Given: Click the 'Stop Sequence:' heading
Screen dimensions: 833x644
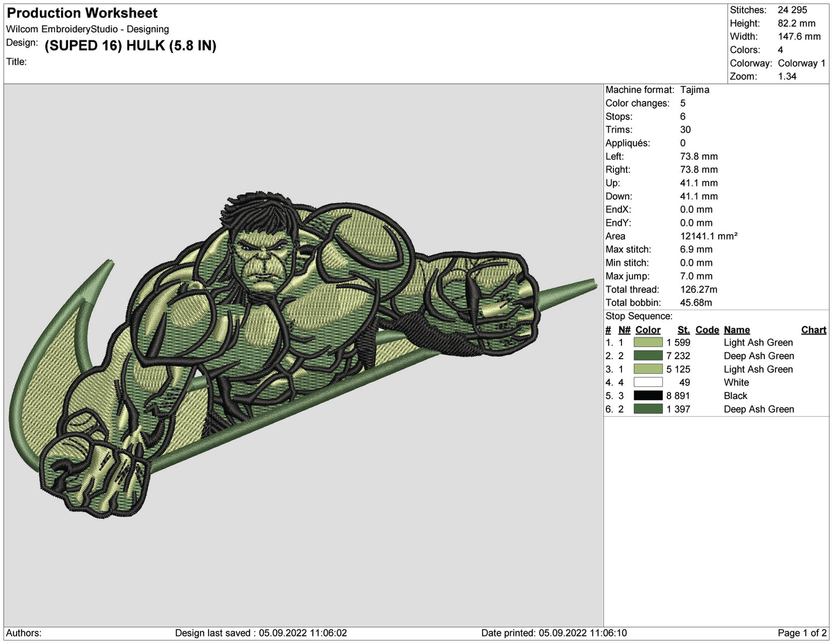Looking at the screenshot, I should click(639, 316).
